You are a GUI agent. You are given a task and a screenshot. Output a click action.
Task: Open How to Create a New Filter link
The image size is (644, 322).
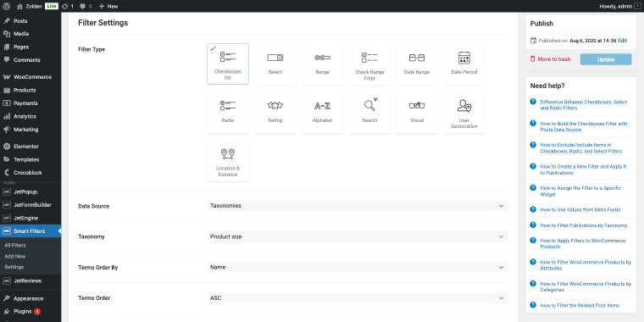583,169
